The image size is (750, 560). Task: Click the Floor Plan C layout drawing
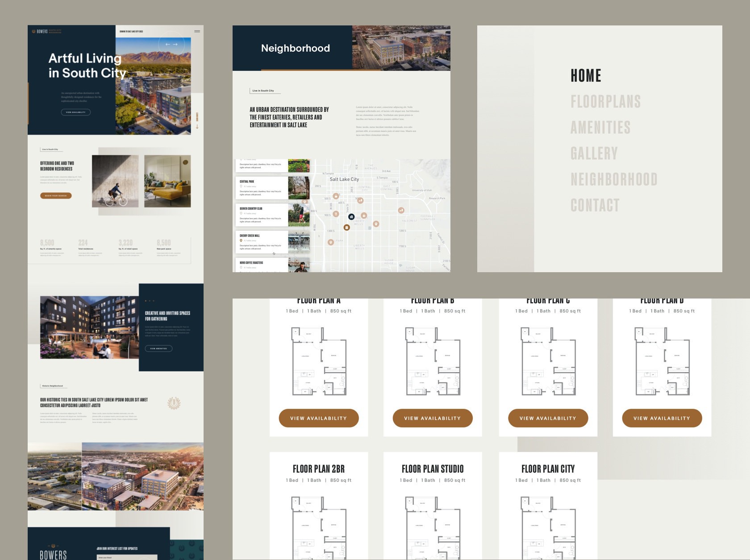[x=548, y=361]
